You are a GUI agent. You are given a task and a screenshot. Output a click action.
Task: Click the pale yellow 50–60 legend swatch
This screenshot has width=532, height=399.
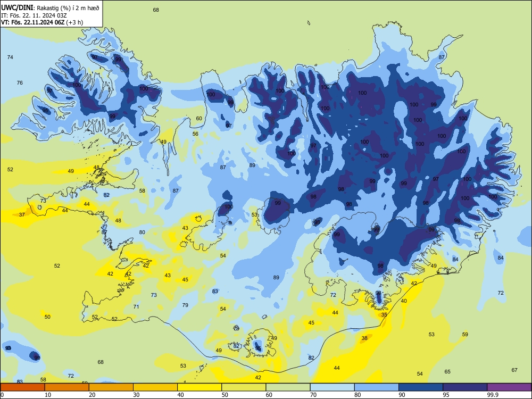click(x=244, y=387)
